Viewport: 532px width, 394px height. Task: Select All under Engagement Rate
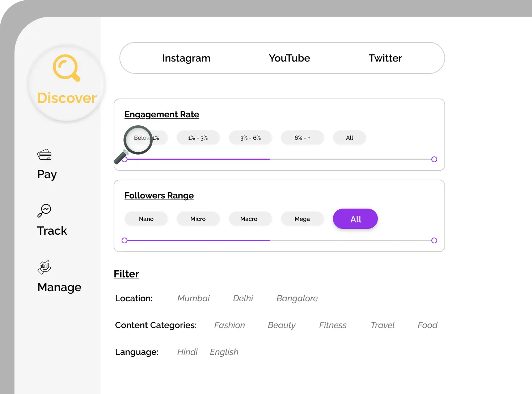pos(349,138)
